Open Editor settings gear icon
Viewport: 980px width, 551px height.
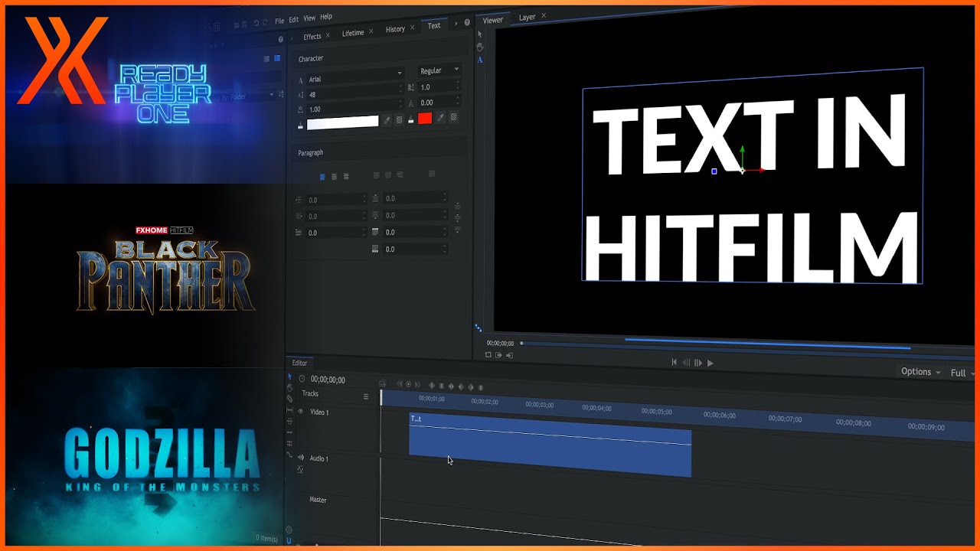289,530
